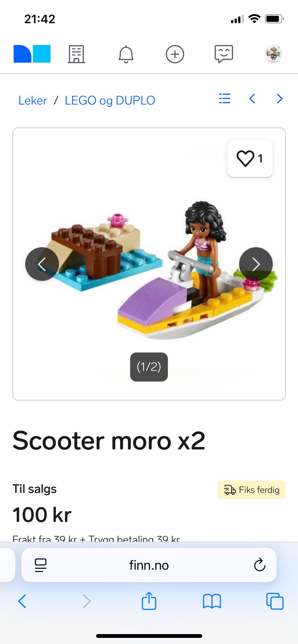This screenshot has height=644, width=298.
Task: Show next photo in gallery
Action: [x=256, y=264]
